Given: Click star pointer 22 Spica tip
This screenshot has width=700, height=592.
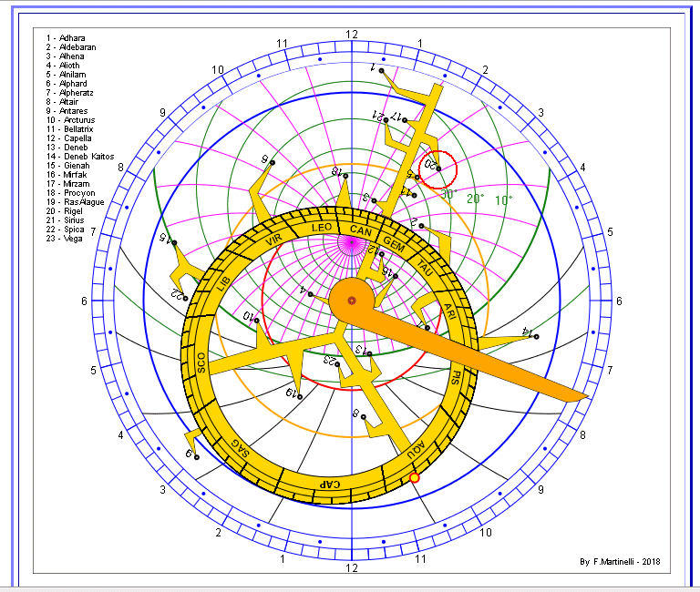Looking at the screenshot, I should pyautogui.click(x=185, y=298).
